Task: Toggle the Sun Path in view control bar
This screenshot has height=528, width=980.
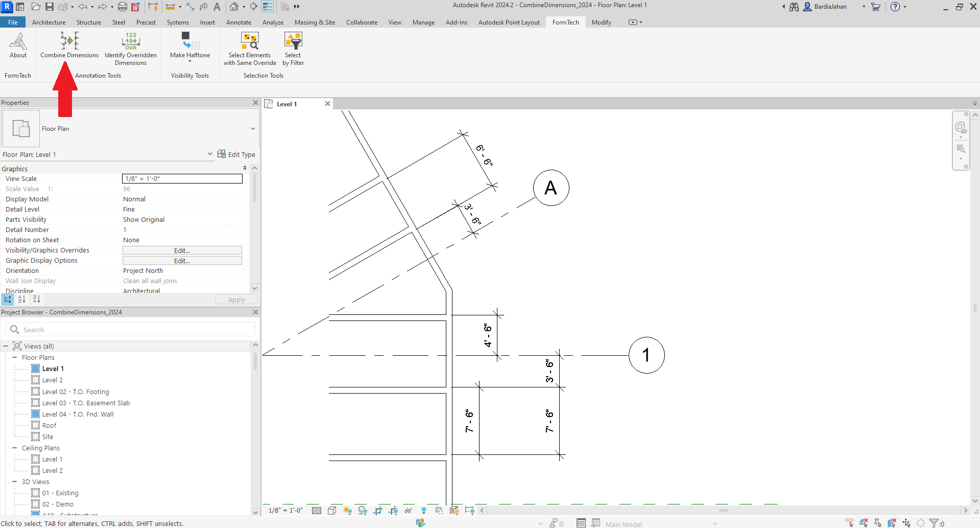Action: (347, 510)
